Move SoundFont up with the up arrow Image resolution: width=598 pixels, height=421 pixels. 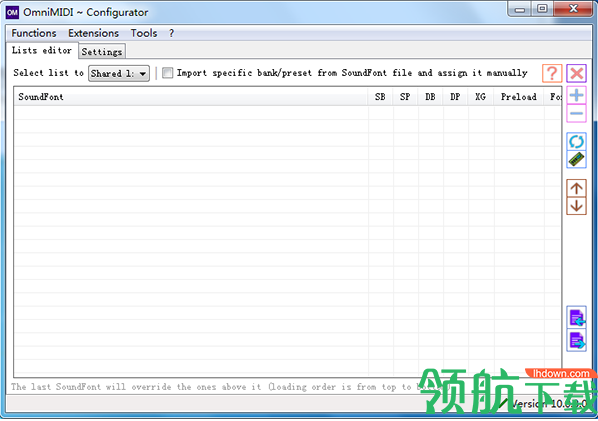click(x=576, y=188)
